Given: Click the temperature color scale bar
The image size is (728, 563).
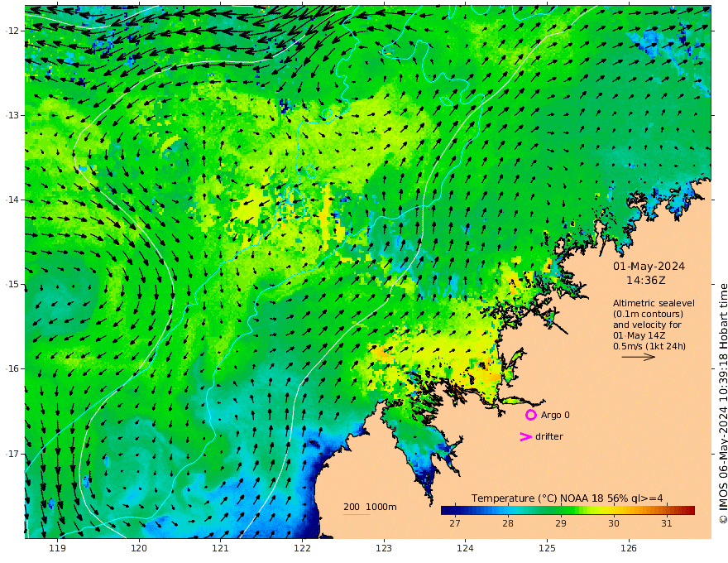Looking at the screenshot, I should (x=568, y=510).
